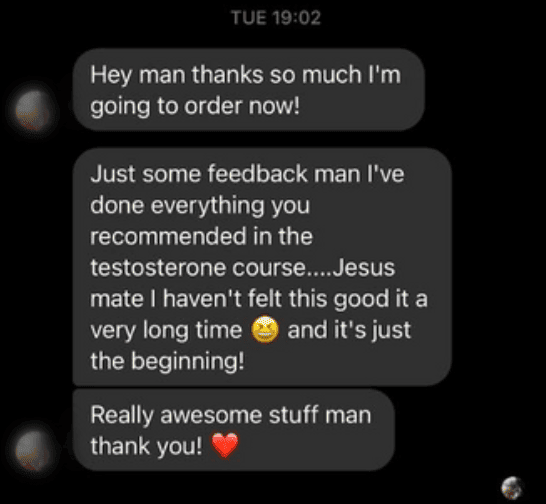The height and width of the screenshot is (504, 546).
Task: Click the sender avatar beside last message
Action: click(33, 450)
